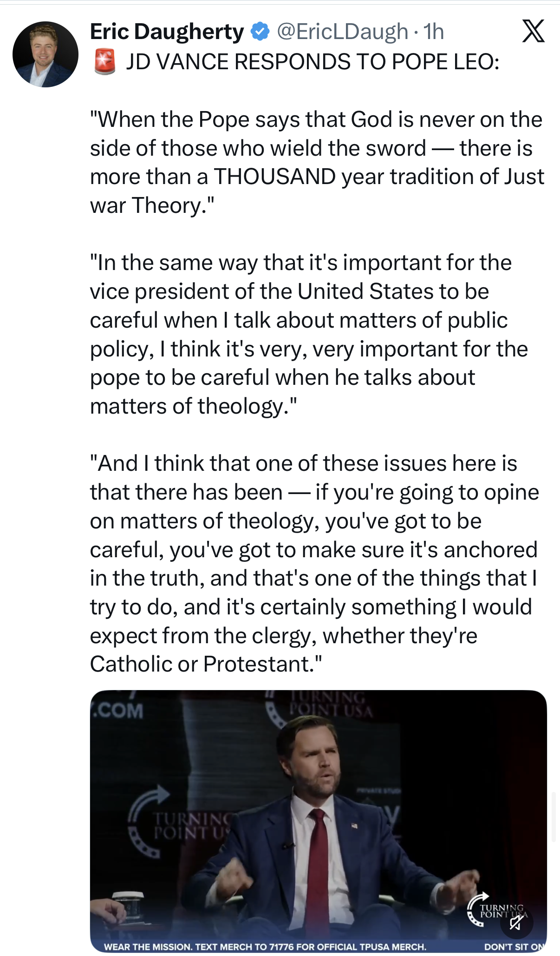Click the blue verified checkmark badge
The image size is (560, 956).
pos(260,32)
